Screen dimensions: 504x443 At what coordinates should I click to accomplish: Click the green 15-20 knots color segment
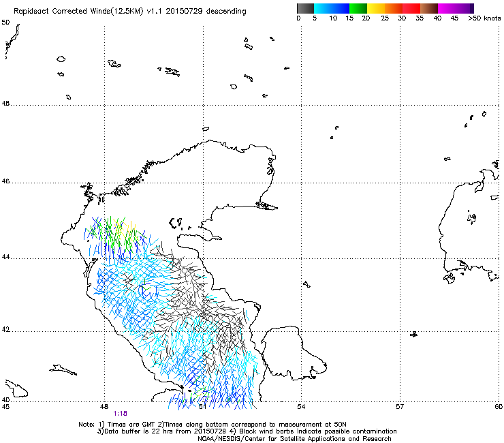tap(358, 8)
